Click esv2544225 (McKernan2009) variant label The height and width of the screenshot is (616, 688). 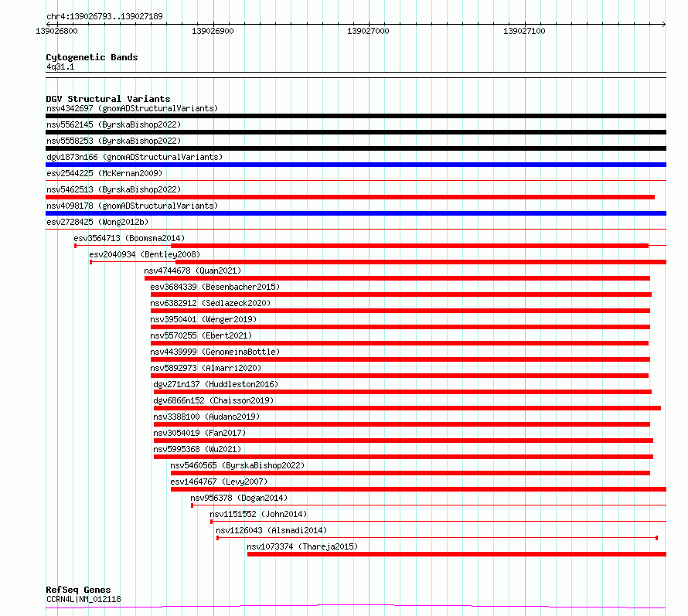coord(104,173)
